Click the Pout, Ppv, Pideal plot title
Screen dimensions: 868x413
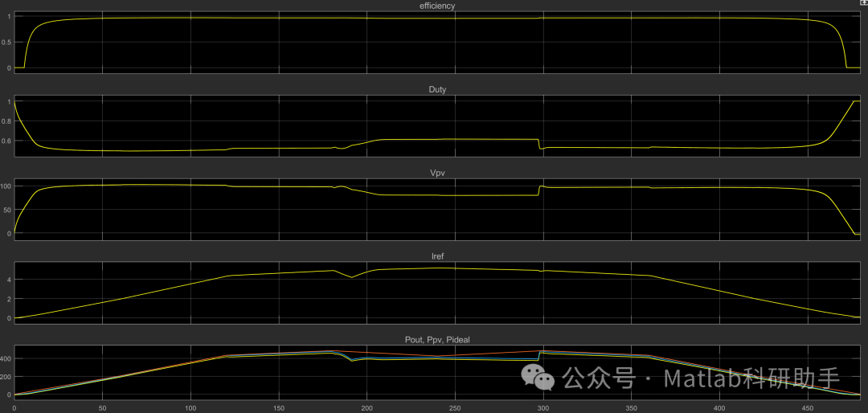click(437, 339)
